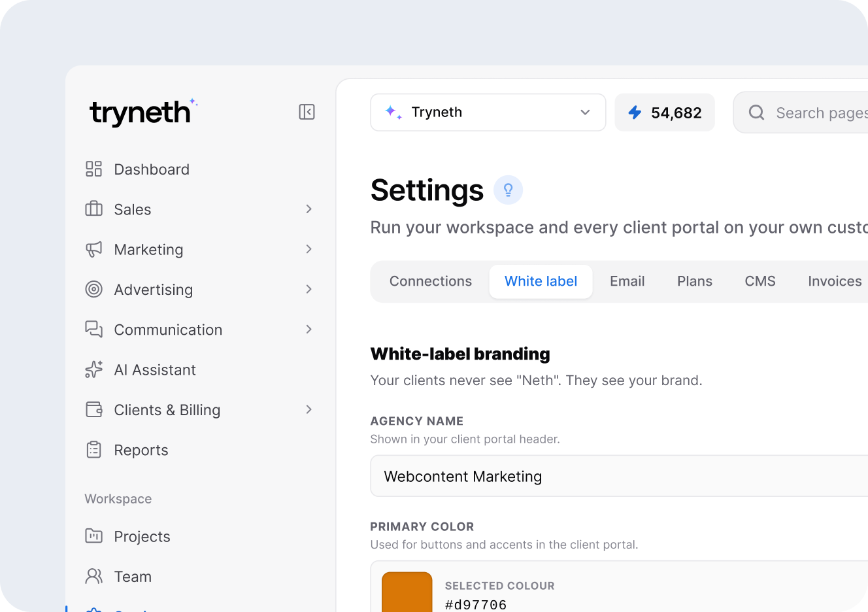Select the White label tab
The height and width of the screenshot is (612, 868).
(x=541, y=281)
